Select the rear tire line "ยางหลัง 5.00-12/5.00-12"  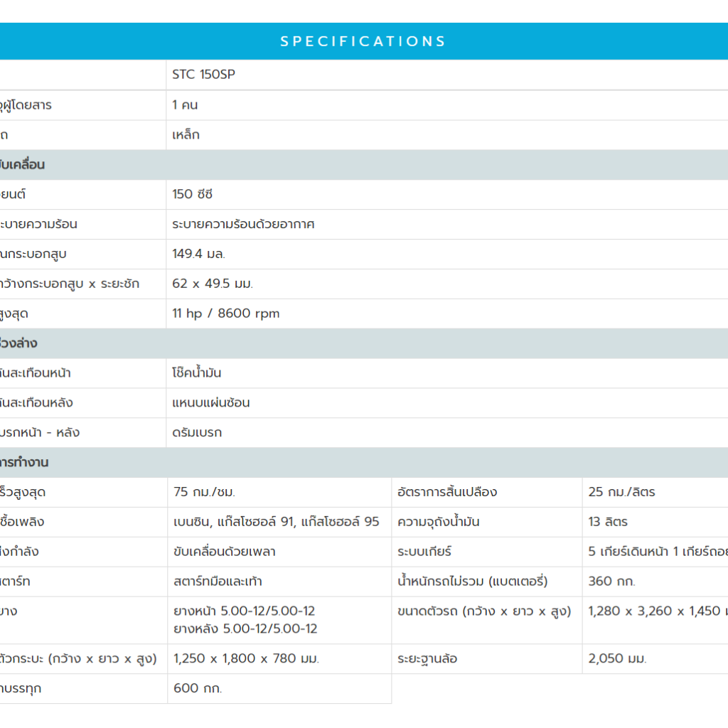[245, 628]
